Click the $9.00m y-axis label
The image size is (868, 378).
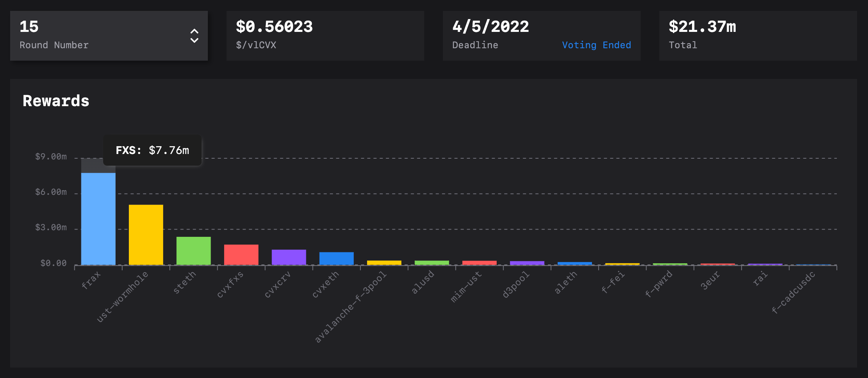(x=51, y=157)
